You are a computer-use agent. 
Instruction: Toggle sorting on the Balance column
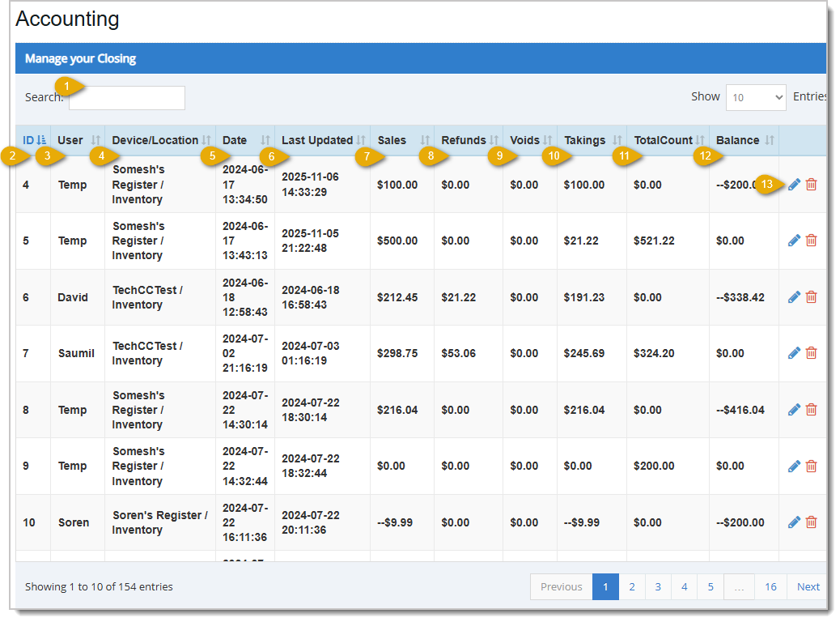(x=737, y=139)
